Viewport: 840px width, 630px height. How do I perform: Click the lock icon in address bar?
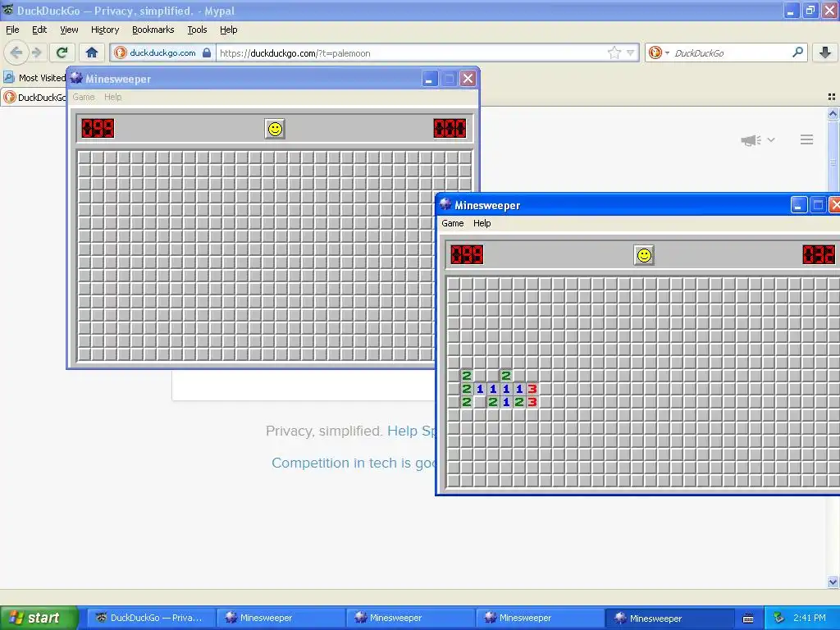coord(206,52)
